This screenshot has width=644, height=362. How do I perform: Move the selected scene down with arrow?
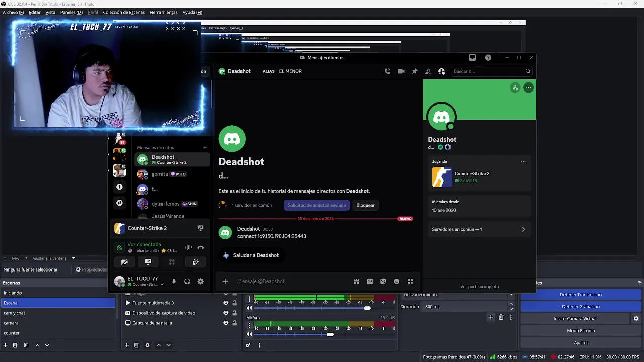47,345
